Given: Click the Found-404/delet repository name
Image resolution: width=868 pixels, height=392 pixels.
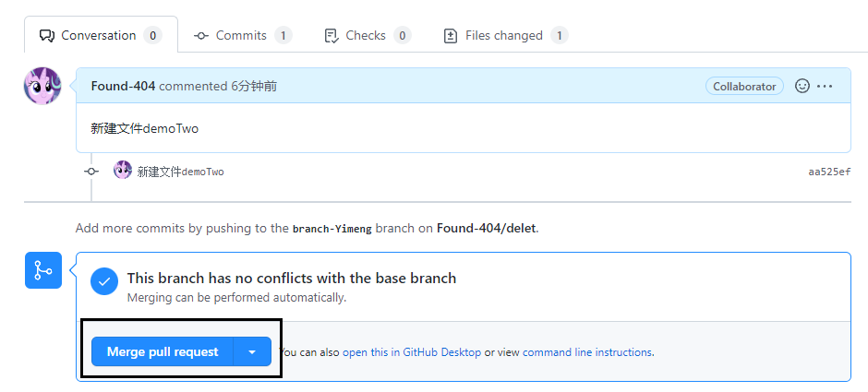Looking at the screenshot, I should (487, 229).
